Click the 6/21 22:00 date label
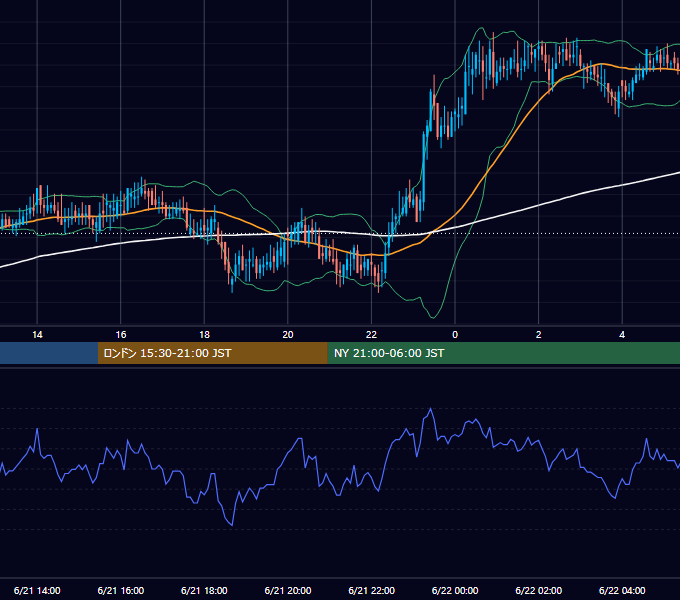The width and height of the screenshot is (680, 600). point(372,590)
